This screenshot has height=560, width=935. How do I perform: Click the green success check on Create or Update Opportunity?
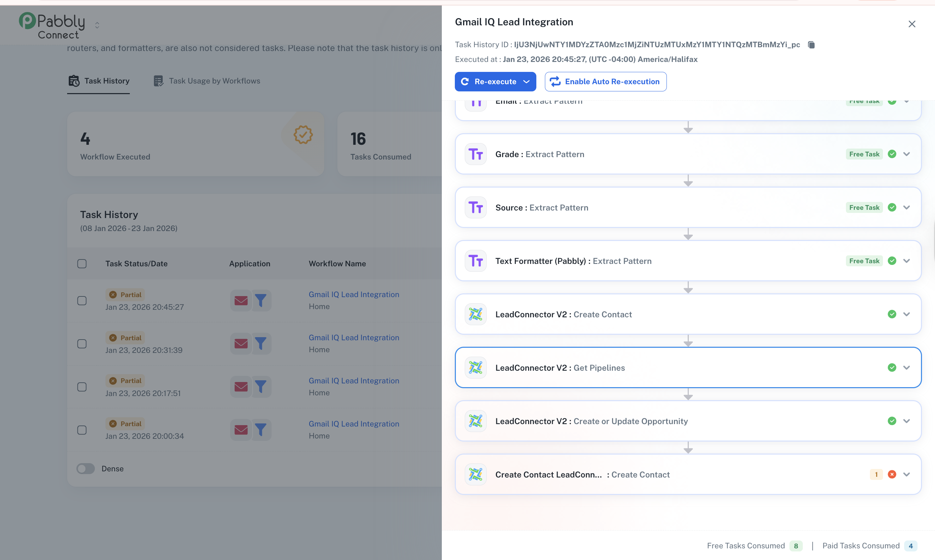[892, 421]
